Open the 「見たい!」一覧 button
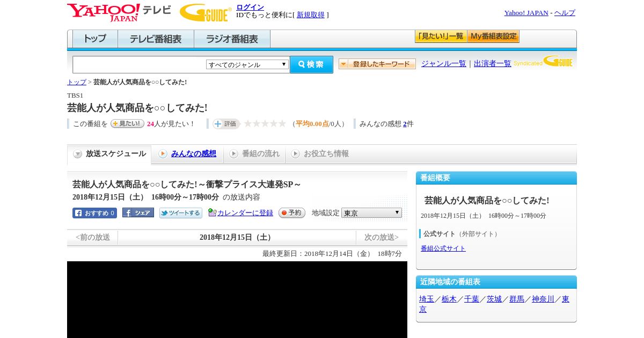Screen dimensions: 644x338 click(441, 36)
